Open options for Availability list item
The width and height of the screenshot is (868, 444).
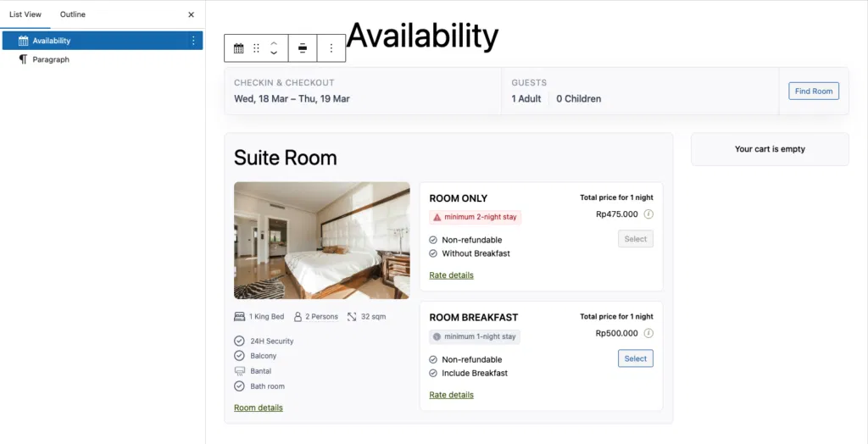(x=193, y=41)
